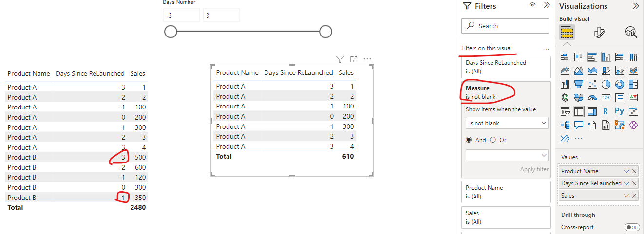The width and height of the screenshot is (644, 234).
Task: Select the Multi-row card visual
Action: pos(620,98)
